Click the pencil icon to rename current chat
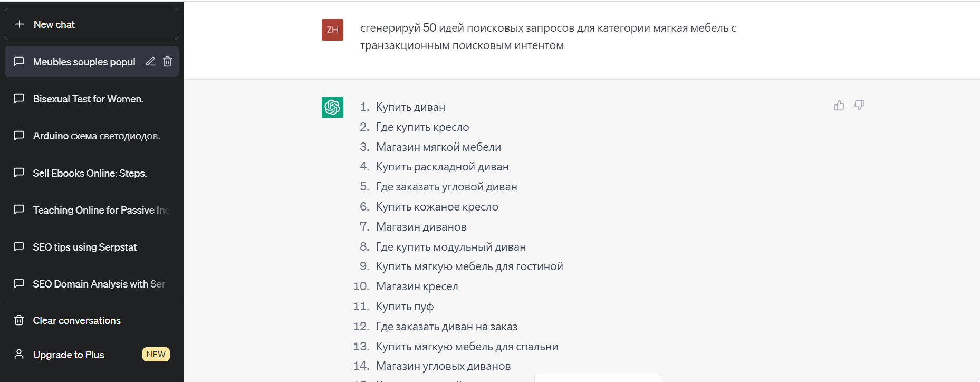980x382 pixels. (x=150, y=61)
